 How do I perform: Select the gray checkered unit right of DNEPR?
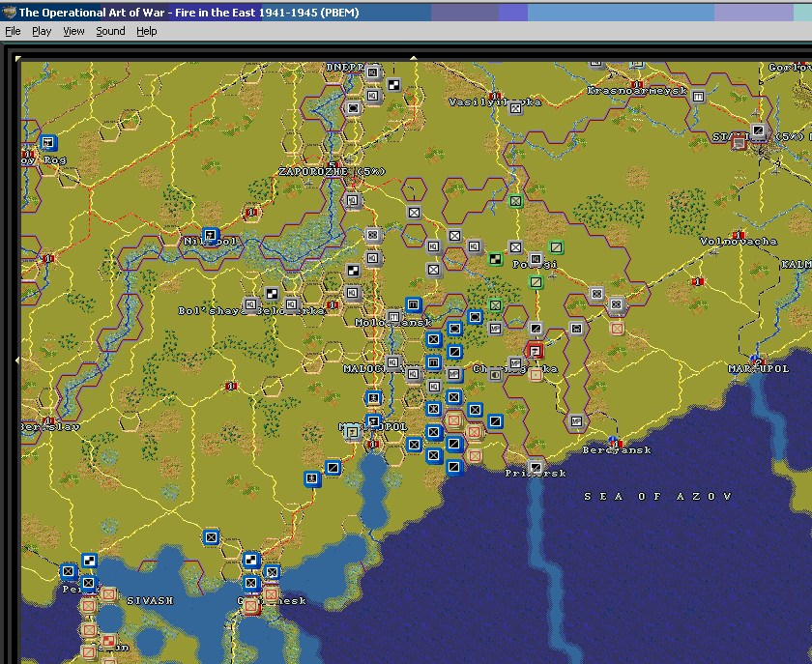(x=393, y=84)
